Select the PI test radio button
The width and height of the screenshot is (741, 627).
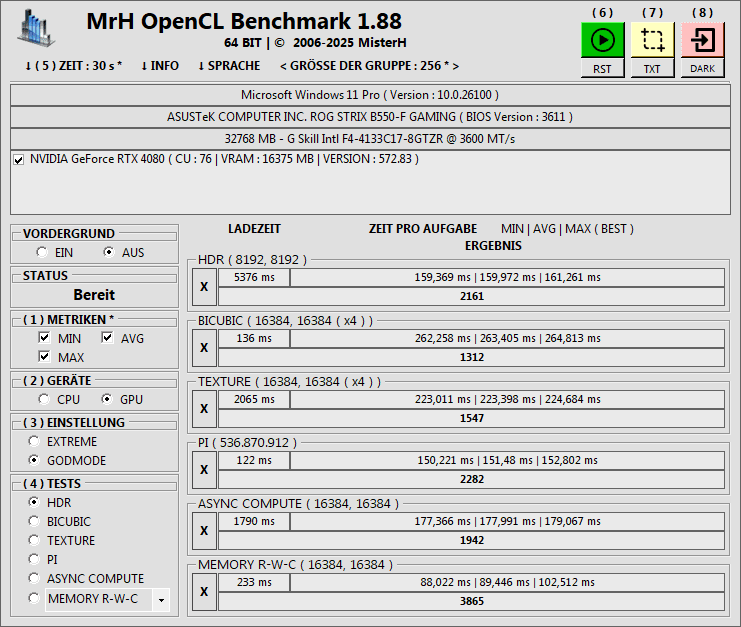tap(34, 559)
